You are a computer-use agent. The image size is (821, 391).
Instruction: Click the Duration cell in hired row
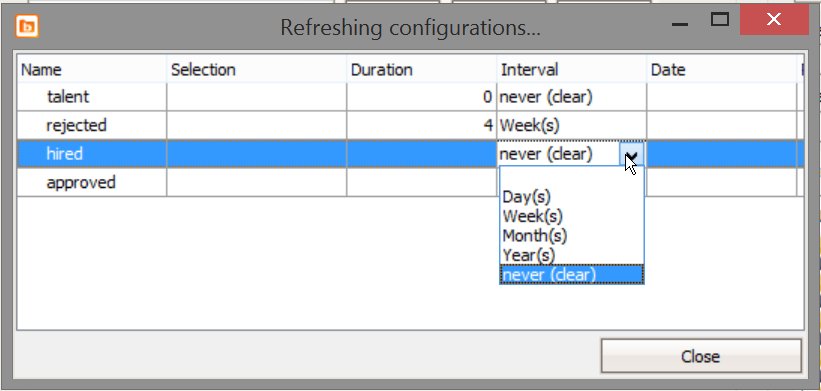421,154
